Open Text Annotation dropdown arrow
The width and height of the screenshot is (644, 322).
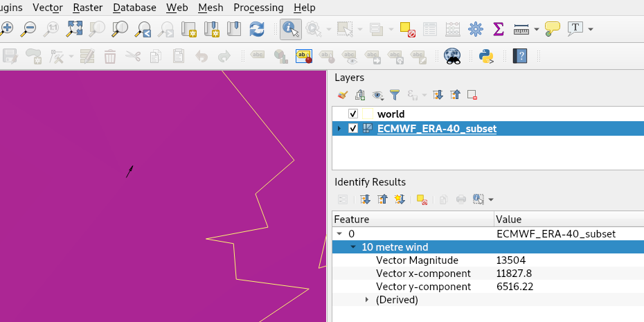591,29
